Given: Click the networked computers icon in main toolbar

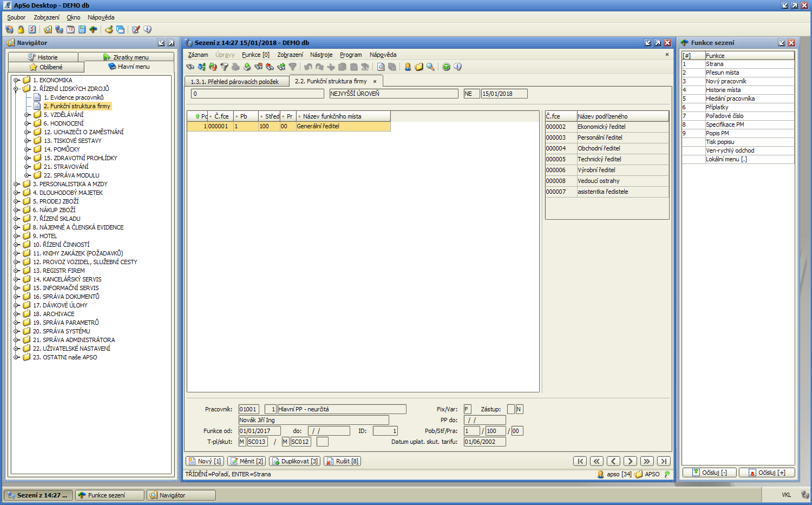Looking at the screenshot, I should click(59, 29).
